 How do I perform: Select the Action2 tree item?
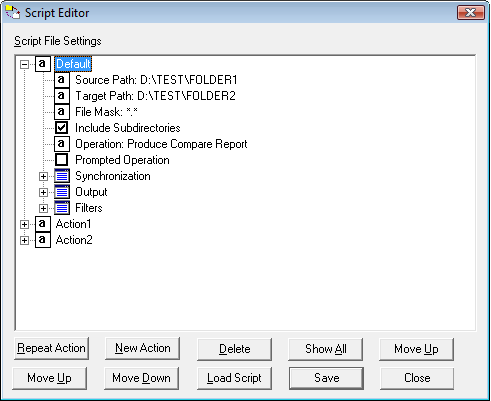pos(74,240)
